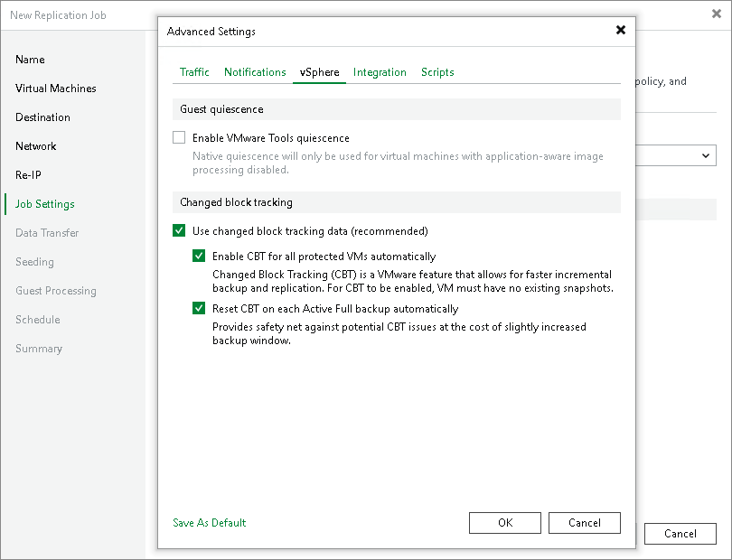Click the Changed block tracking section header
This screenshot has width=732, height=560.
(397, 202)
